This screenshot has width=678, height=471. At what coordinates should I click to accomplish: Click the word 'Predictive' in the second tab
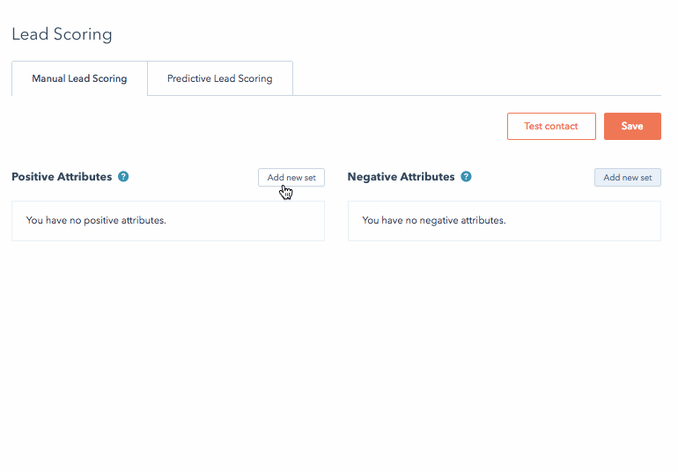coord(189,78)
